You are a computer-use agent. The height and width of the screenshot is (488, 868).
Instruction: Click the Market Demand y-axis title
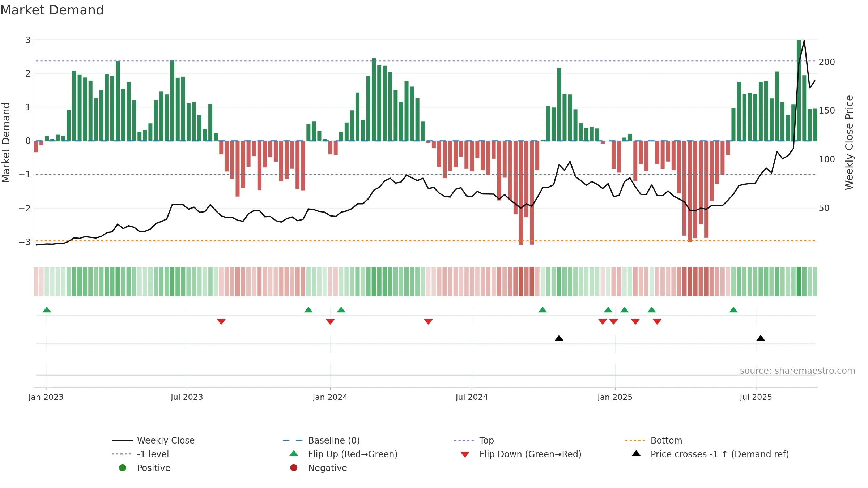click(x=6, y=142)
